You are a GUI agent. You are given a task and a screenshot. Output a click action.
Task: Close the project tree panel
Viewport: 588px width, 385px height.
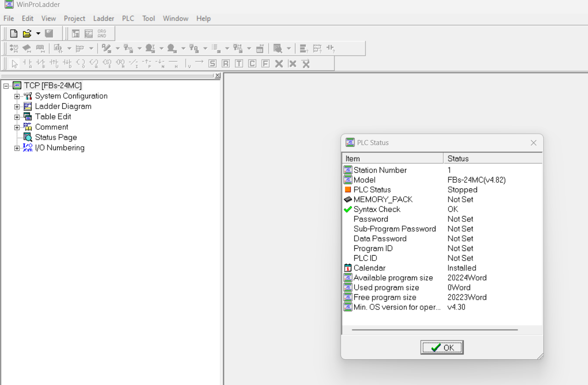click(x=218, y=76)
